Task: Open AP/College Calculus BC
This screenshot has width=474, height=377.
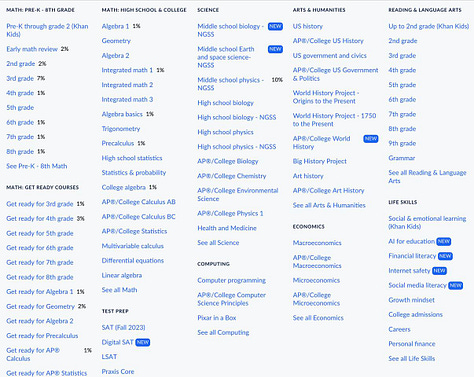Action: [x=138, y=217]
